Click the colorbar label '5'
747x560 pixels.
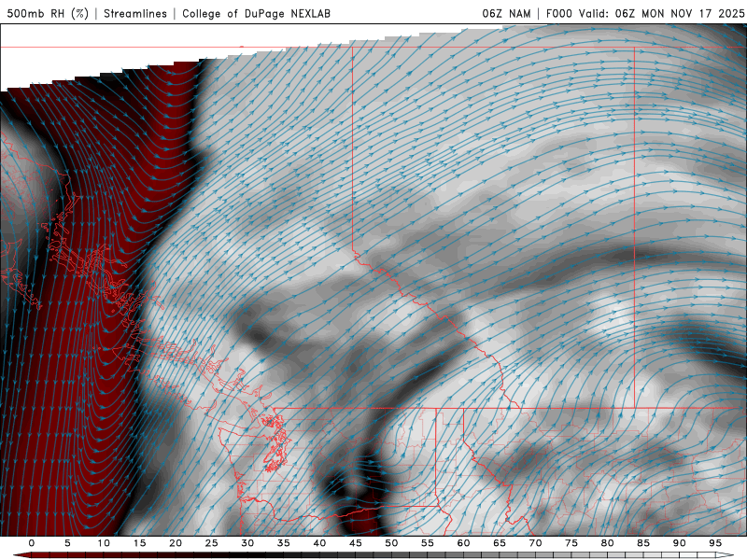67,543
